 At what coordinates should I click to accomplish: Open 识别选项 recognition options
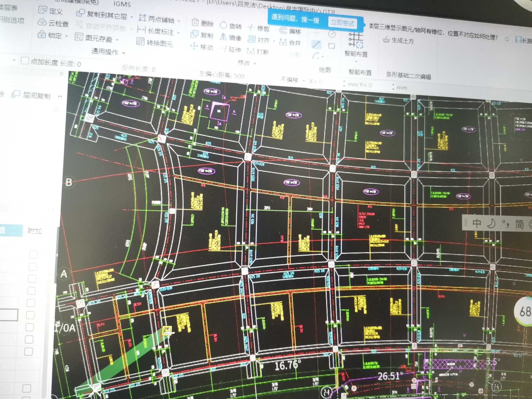[12, 20]
